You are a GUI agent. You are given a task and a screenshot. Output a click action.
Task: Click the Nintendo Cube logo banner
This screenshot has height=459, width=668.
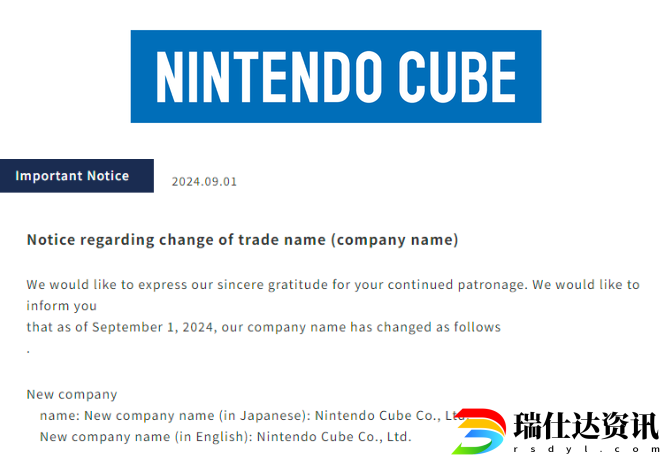click(336, 76)
